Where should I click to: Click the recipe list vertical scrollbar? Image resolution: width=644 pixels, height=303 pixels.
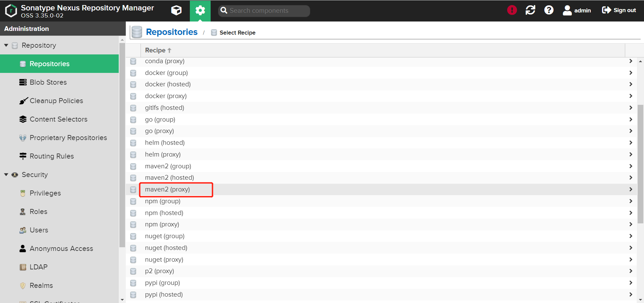[640, 164]
